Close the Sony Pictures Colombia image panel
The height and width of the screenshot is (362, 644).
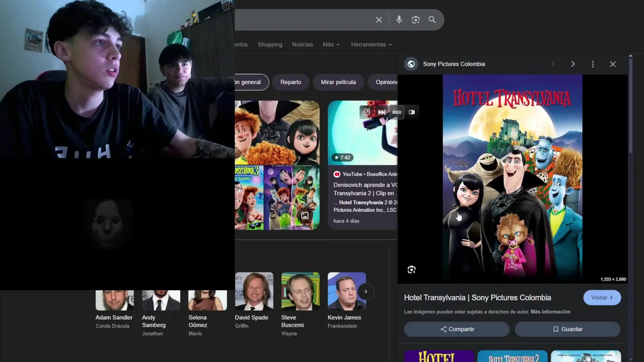point(613,64)
